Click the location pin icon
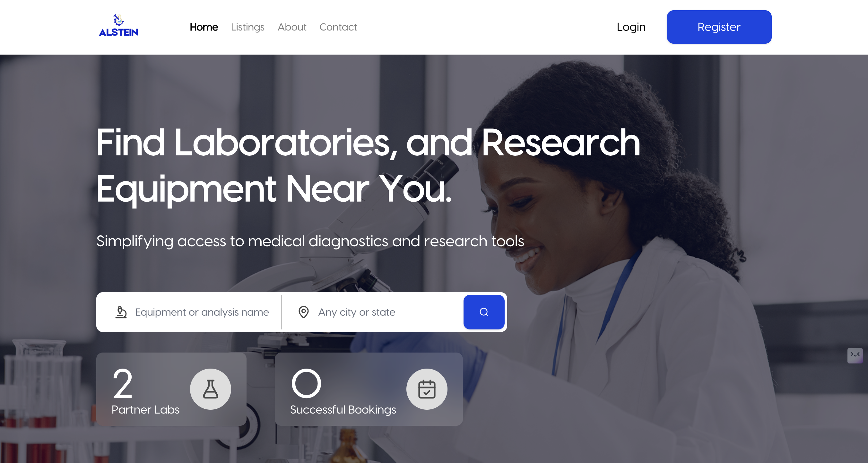This screenshot has width=868, height=463. click(304, 312)
